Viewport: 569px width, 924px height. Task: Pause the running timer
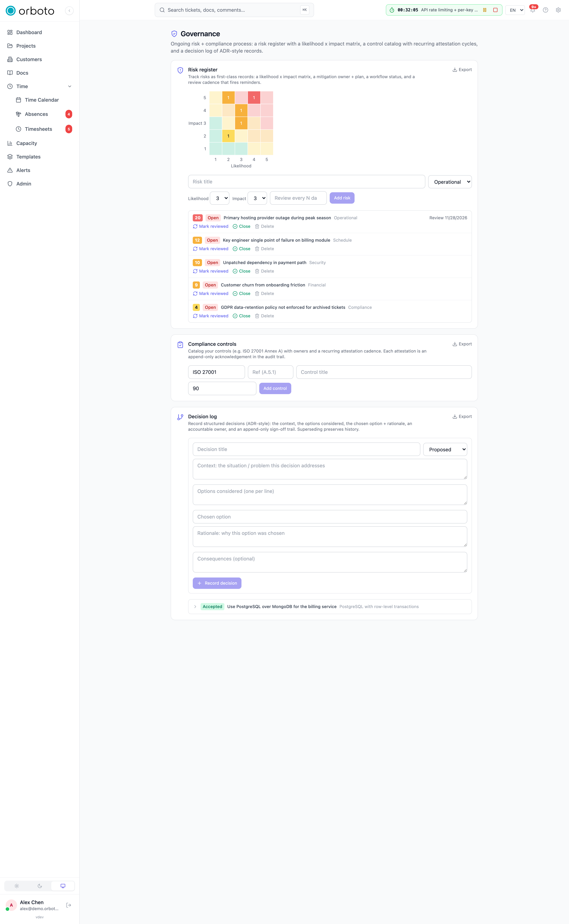coord(485,10)
